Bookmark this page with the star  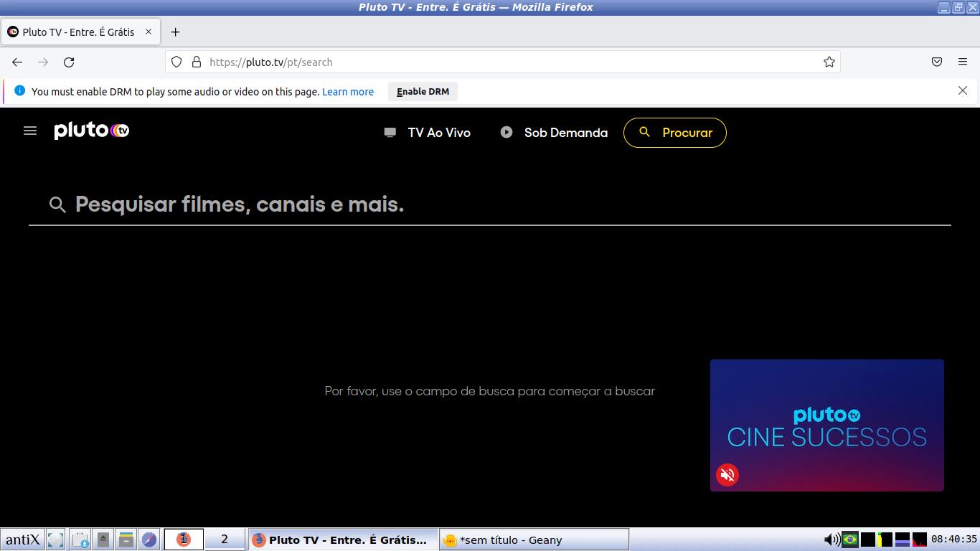[829, 62]
